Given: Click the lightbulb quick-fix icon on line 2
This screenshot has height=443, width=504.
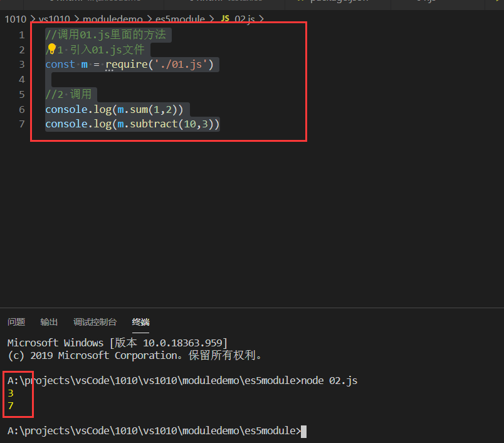Looking at the screenshot, I should [x=51, y=49].
